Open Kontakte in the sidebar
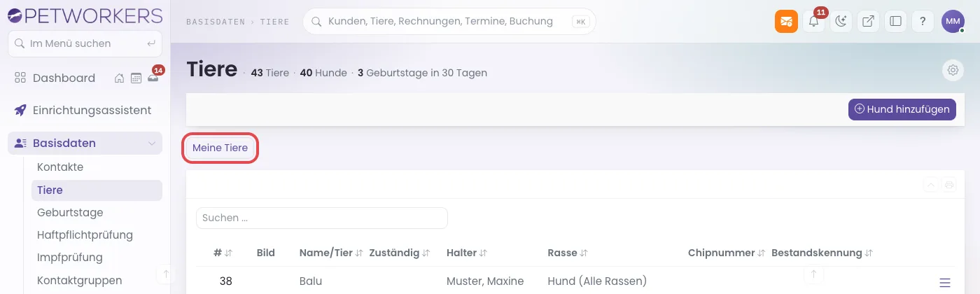 click(60, 167)
